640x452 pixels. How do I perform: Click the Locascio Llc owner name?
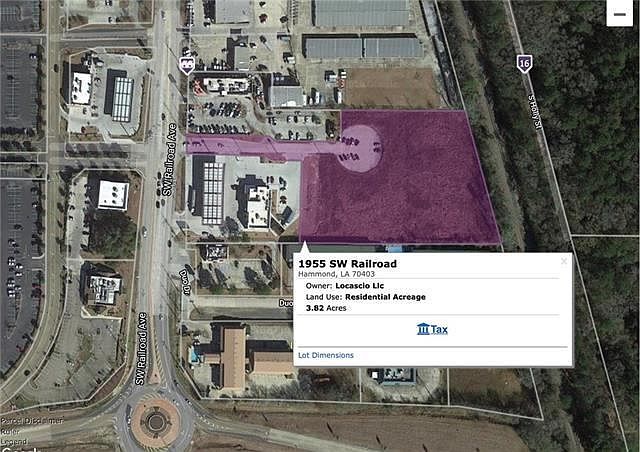[360, 286]
